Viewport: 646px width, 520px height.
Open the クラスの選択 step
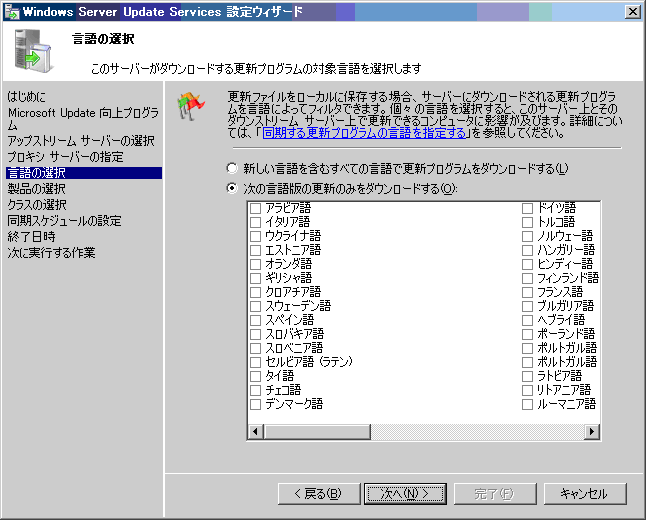pos(37,205)
